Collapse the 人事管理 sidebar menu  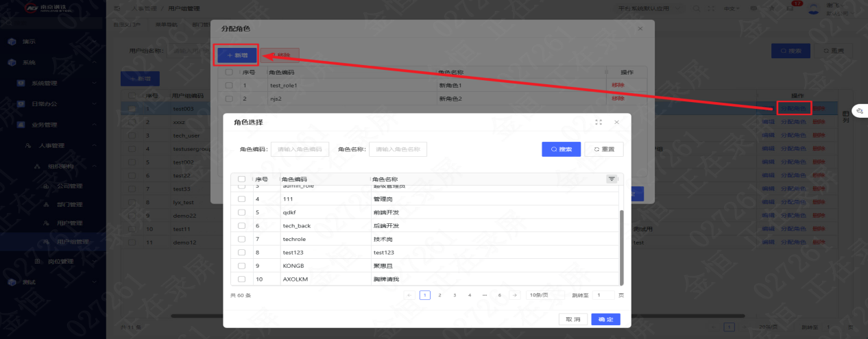(53, 145)
